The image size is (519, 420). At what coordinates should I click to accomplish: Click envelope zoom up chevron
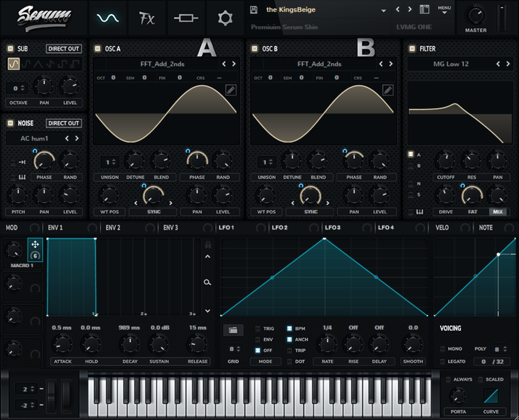point(207,257)
